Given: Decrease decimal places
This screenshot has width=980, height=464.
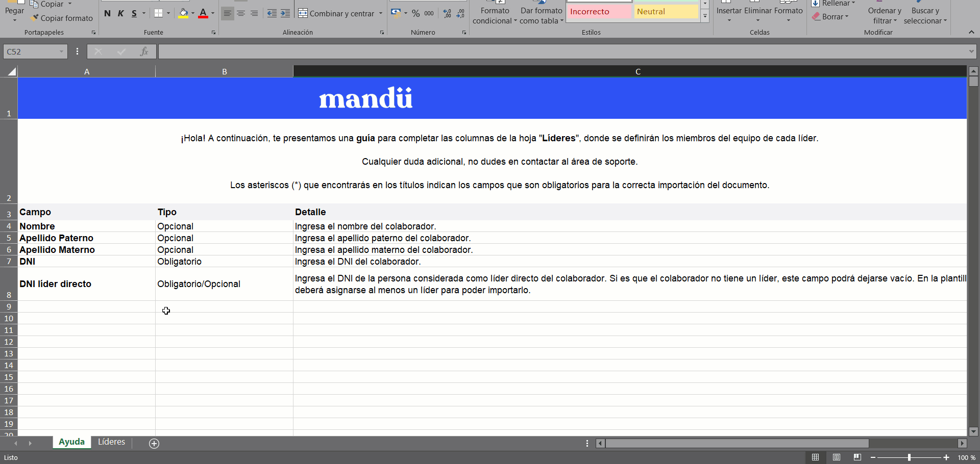Looking at the screenshot, I should click(x=460, y=14).
